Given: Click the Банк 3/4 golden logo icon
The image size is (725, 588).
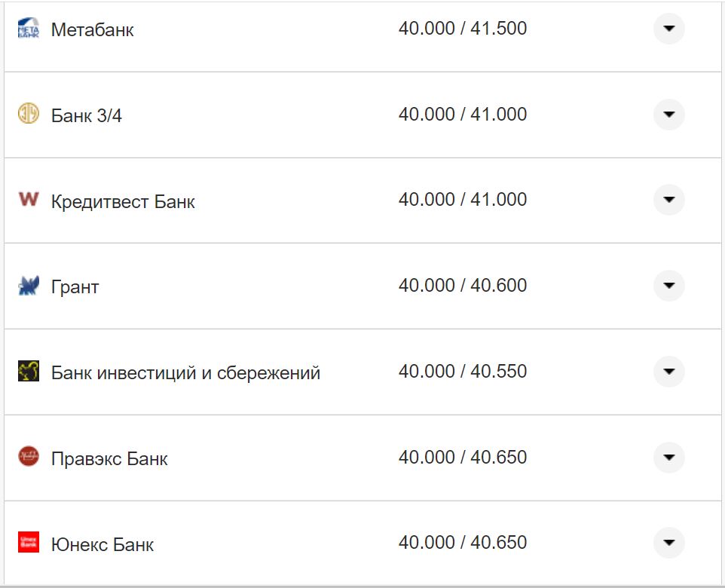Looking at the screenshot, I should (28, 114).
